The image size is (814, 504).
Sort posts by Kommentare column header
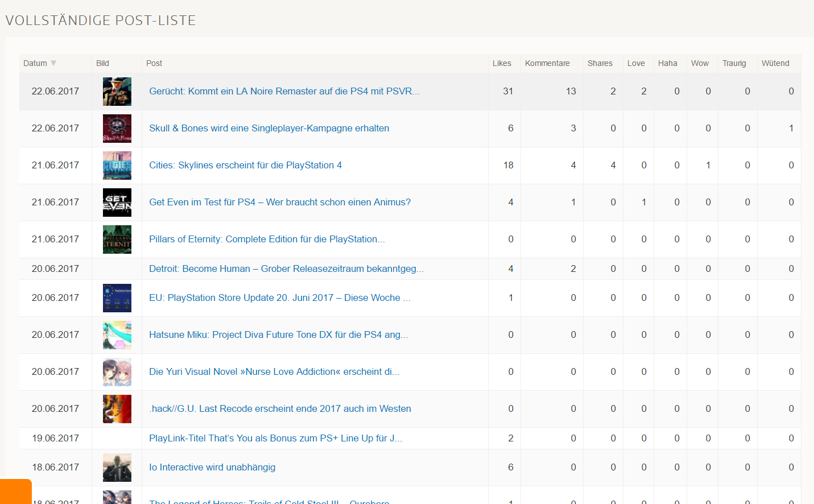point(547,63)
